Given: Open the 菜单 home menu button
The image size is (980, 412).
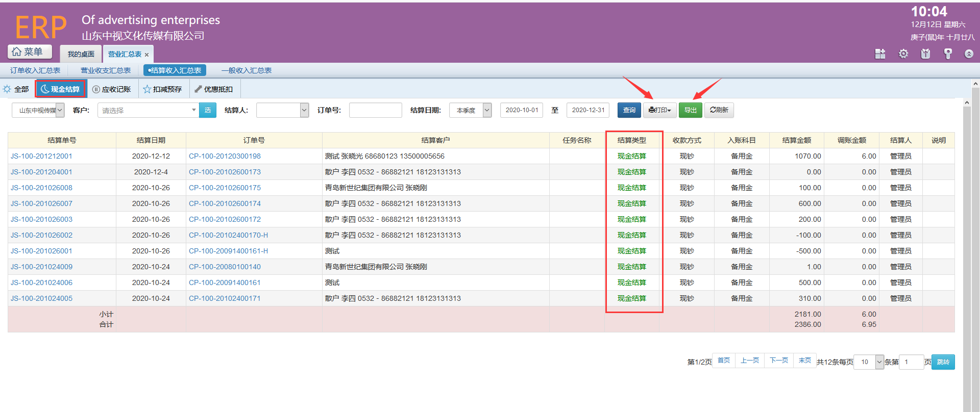Looking at the screenshot, I should (x=30, y=52).
